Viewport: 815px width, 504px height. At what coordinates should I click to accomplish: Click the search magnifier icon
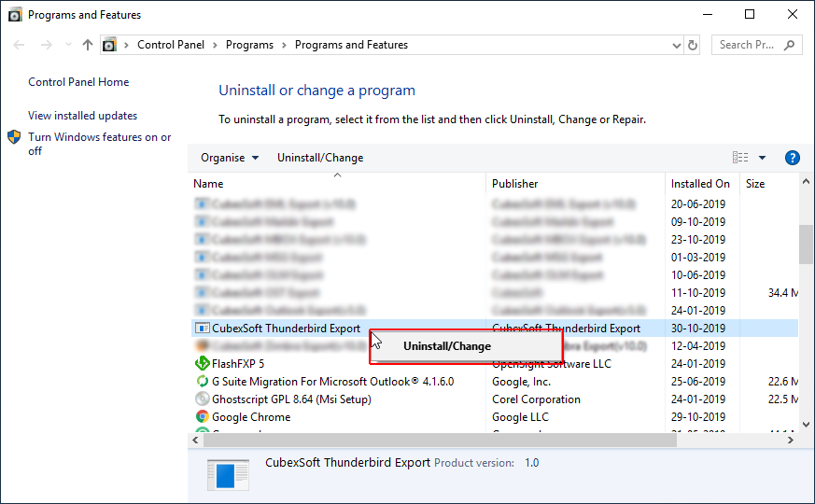pyautogui.click(x=789, y=45)
